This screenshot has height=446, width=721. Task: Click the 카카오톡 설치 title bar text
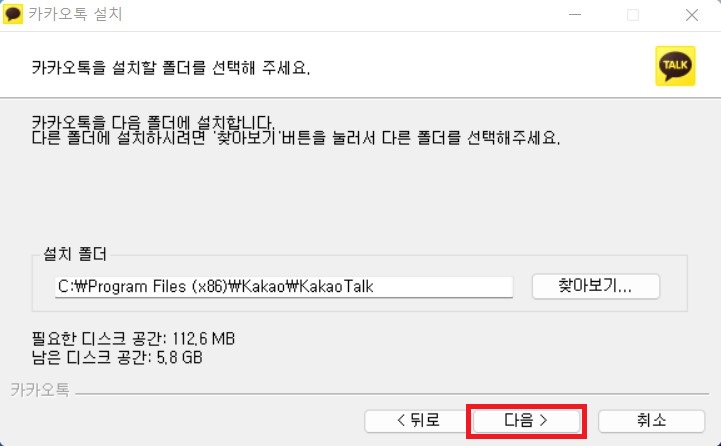point(75,14)
